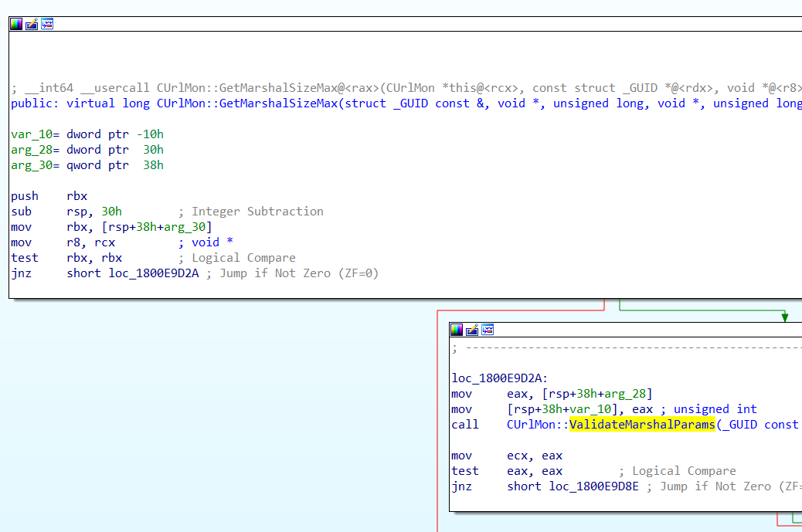The image size is (802, 532).
Task: Jump to loc_1800E9D2A via the jnz operand
Action: click(x=154, y=273)
